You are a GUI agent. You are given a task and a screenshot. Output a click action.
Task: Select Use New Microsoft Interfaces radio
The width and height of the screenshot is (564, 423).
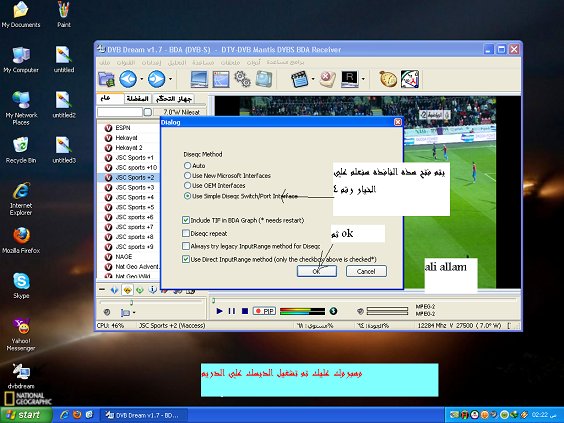(187, 176)
